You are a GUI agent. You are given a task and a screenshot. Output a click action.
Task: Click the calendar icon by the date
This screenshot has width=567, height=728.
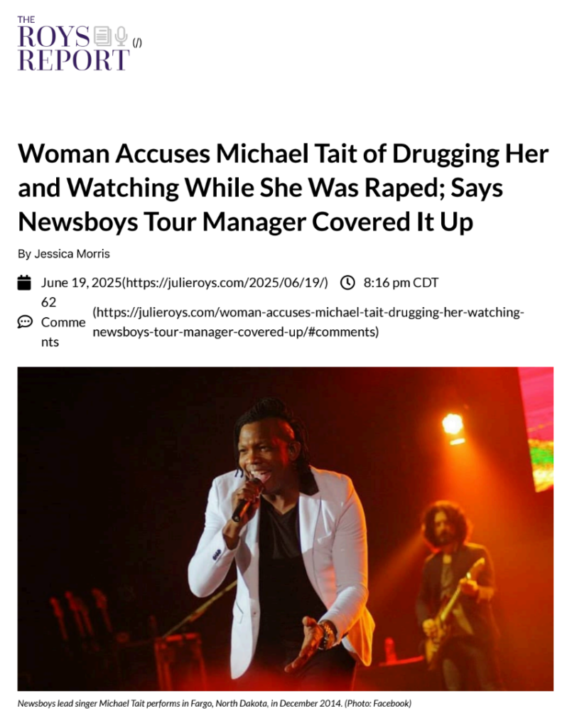(24, 282)
